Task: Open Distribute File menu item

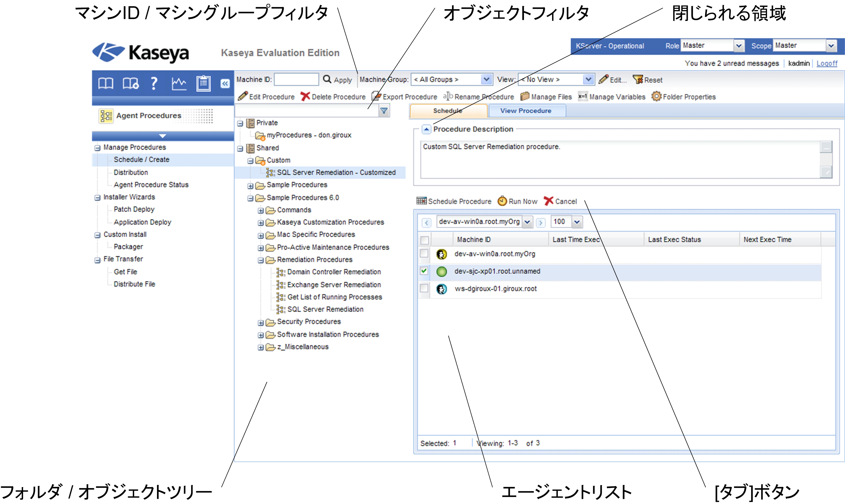Action: click(x=134, y=284)
